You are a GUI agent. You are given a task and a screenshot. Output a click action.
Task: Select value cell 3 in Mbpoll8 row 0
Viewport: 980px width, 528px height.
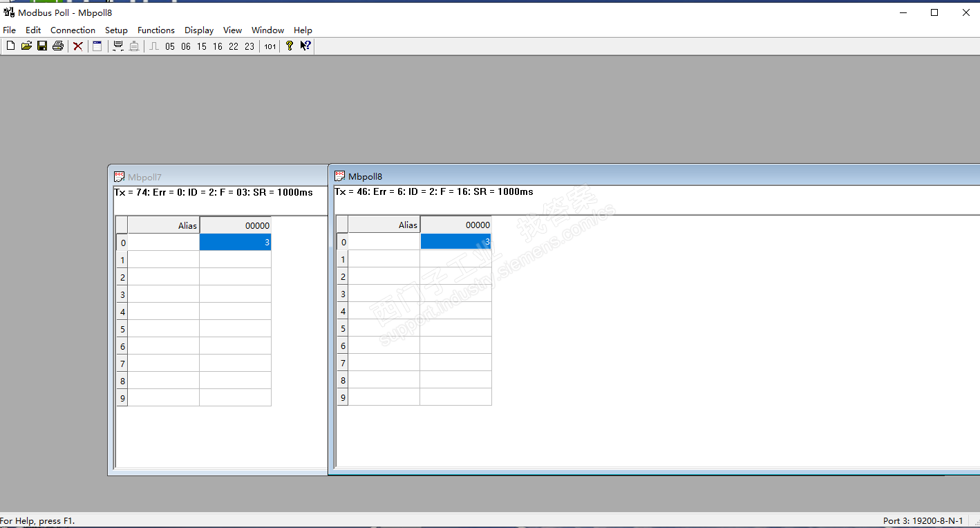click(455, 241)
